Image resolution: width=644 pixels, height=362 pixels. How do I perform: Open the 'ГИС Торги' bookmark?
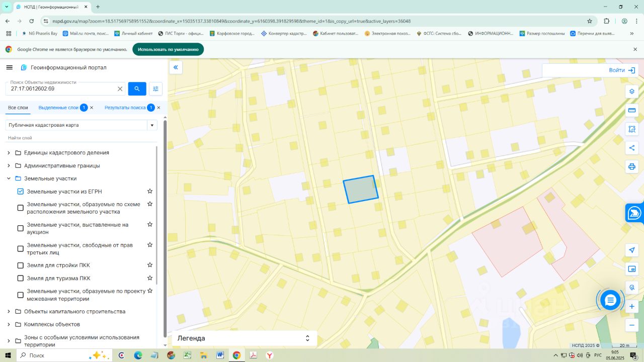(x=181, y=34)
